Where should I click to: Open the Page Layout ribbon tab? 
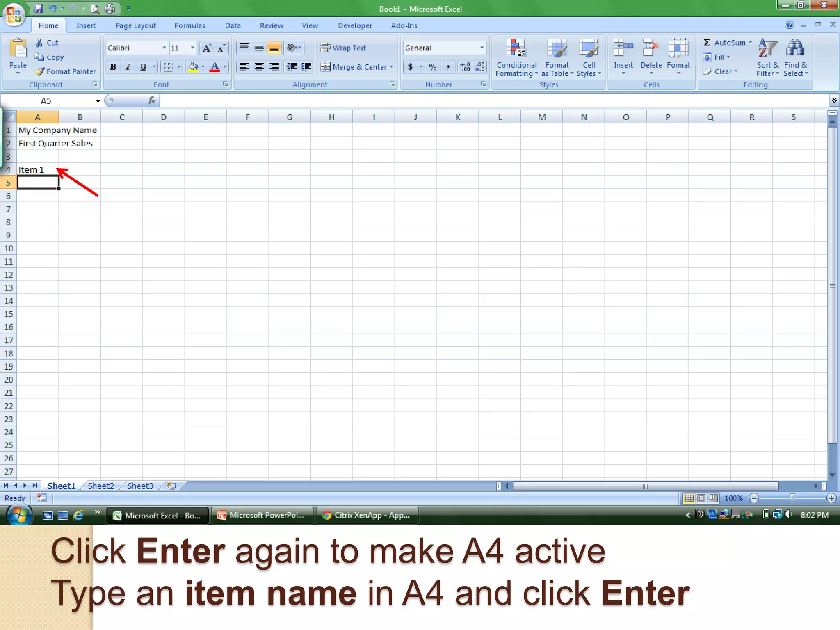(x=136, y=25)
